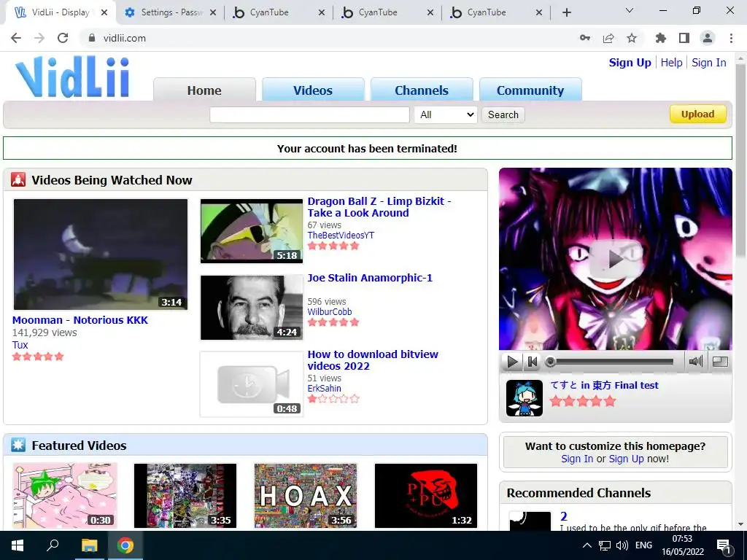Click Sign In link in header
The height and width of the screenshot is (560, 747).
(x=709, y=63)
